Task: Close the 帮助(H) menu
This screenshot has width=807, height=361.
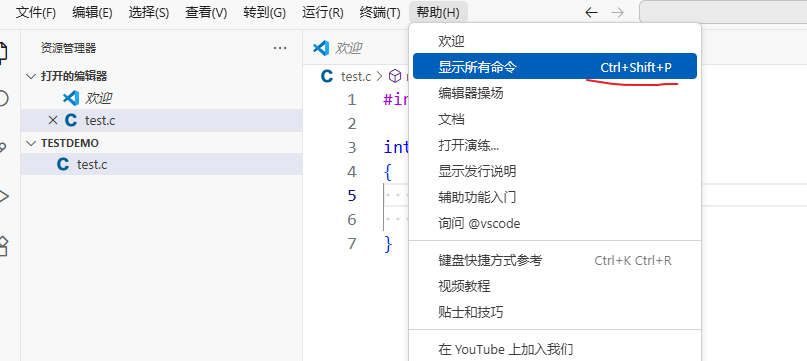Action: point(438,13)
